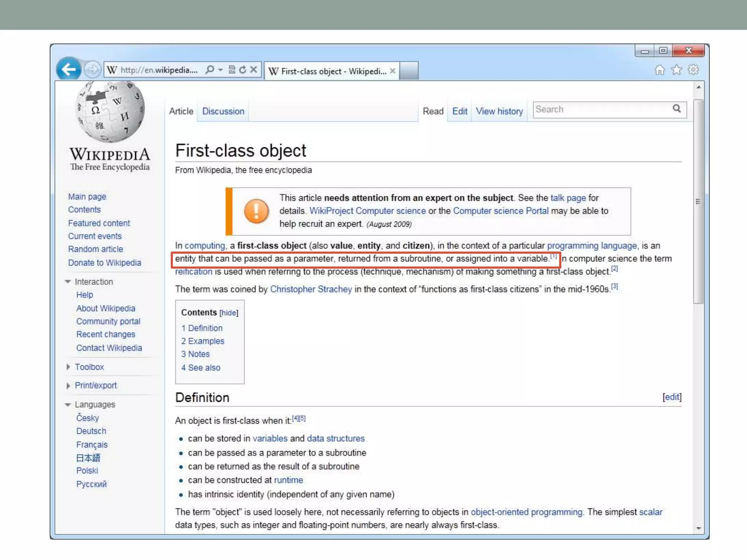Click the refresh icon in address bar
Screen dimensions: 747x560
point(243,70)
